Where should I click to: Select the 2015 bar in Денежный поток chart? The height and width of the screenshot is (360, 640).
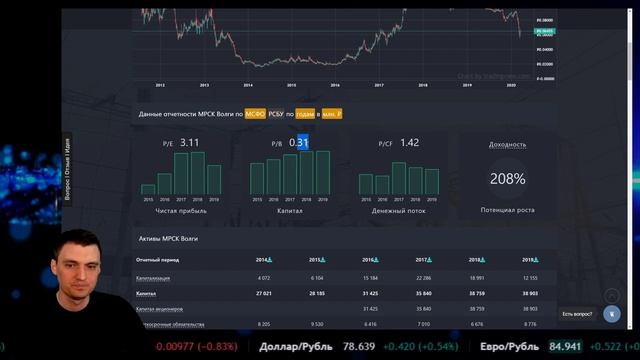[x=366, y=184]
